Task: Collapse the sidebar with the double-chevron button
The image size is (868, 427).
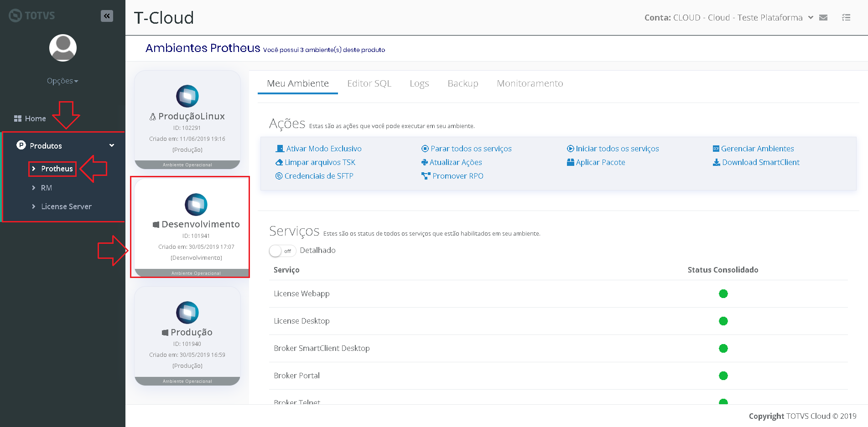Action: coord(107,16)
